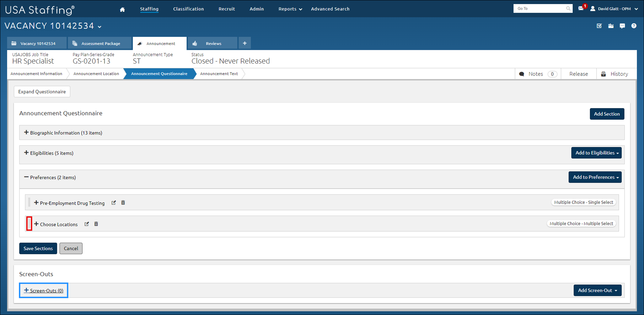Screen dimensions: 644x315
Task: Switch to the Vacancy 10142534 tab
Action: click(37, 43)
